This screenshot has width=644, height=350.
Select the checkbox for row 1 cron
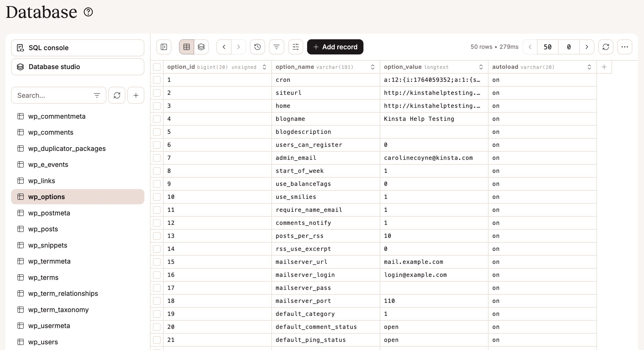(x=157, y=80)
